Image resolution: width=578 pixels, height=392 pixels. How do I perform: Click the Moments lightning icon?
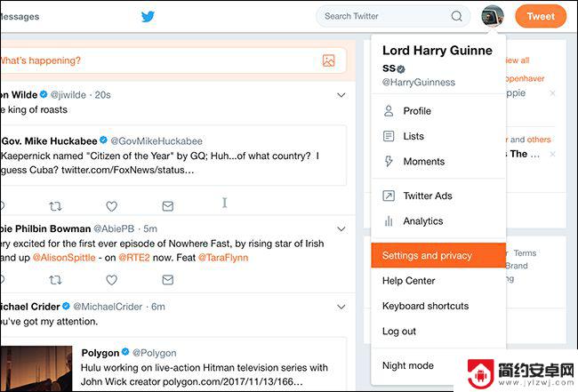(x=389, y=162)
